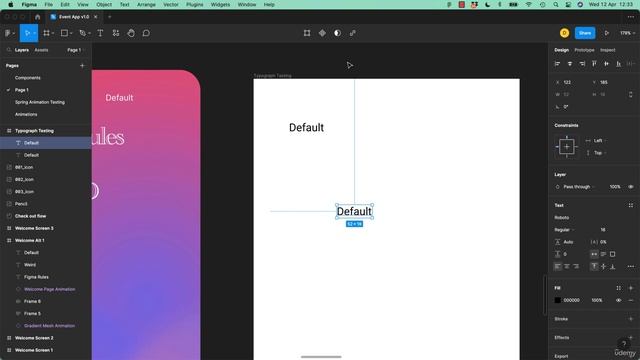
Task: Select the Components page
Action: (28, 78)
